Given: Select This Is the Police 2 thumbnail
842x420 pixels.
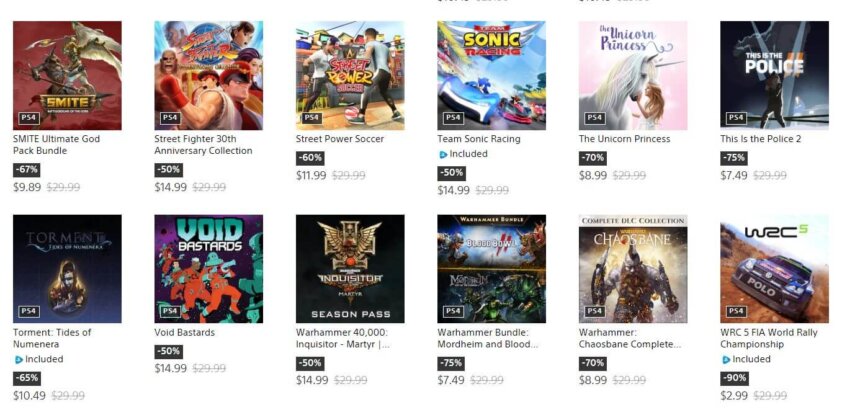Looking at the screenshot, I should point(774,75).
